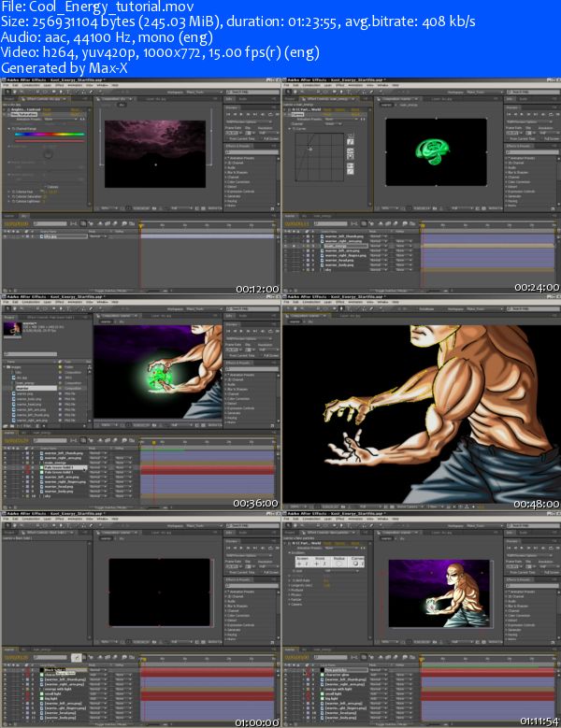The width and height of the screenshot is (561, 728).
Task: Toggle visibility eye of warrior_body.png in 00:36:00 frame
Action: point(5,492)
